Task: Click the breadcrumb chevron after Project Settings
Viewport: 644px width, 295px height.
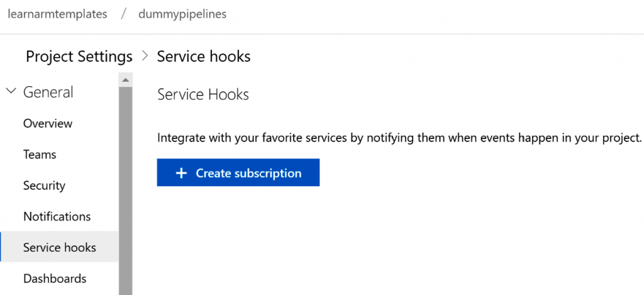Action: click(x=145, y=56)
